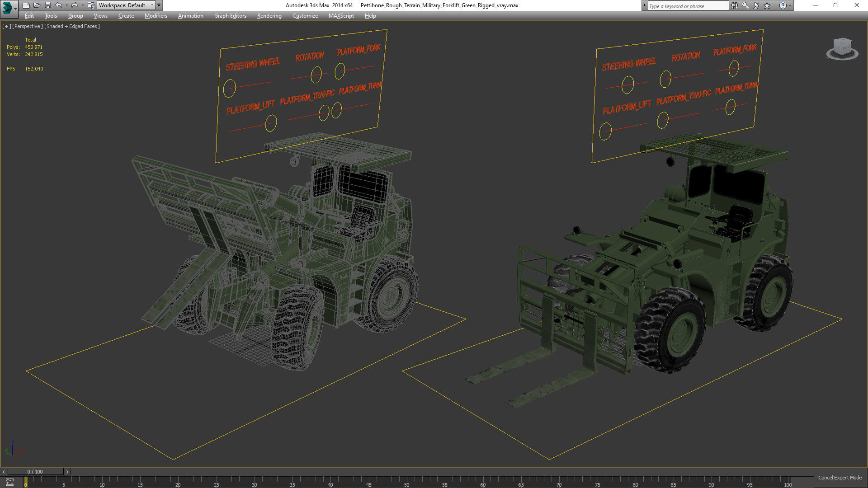Open the Customize menu
868x488 pixels.
pyautogui.click(x=305, y=16)
